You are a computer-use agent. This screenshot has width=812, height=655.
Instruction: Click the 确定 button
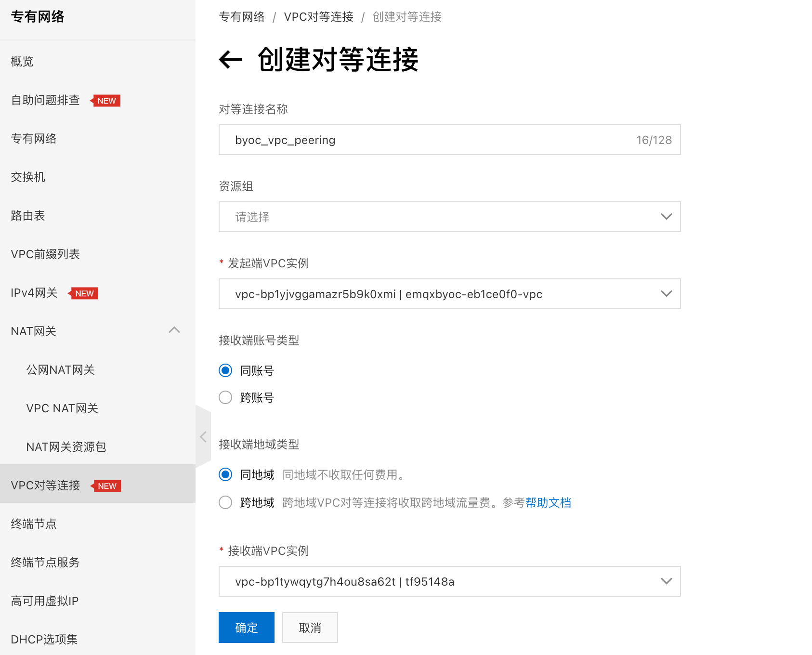tap(246, 628)
